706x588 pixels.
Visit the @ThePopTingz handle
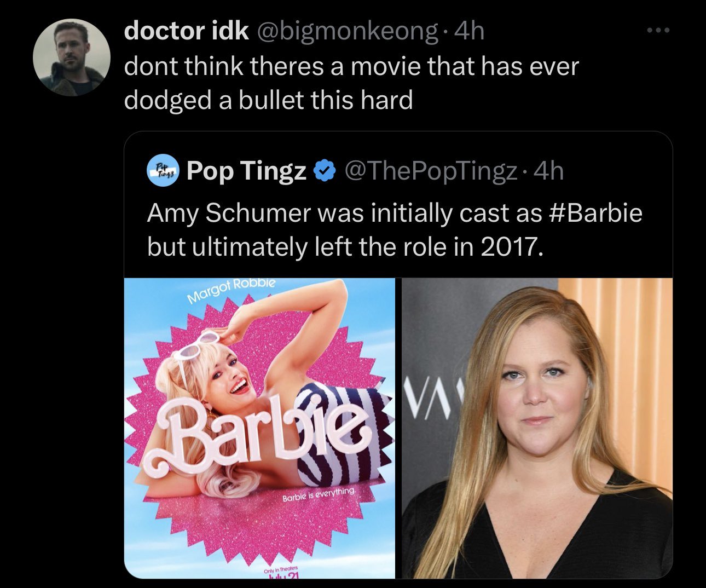pyautogui.click(x=430, y=171)
